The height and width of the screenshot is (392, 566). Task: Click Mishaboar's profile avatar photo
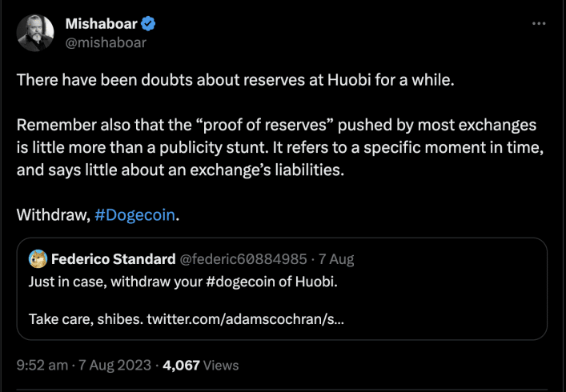[34, 32]
